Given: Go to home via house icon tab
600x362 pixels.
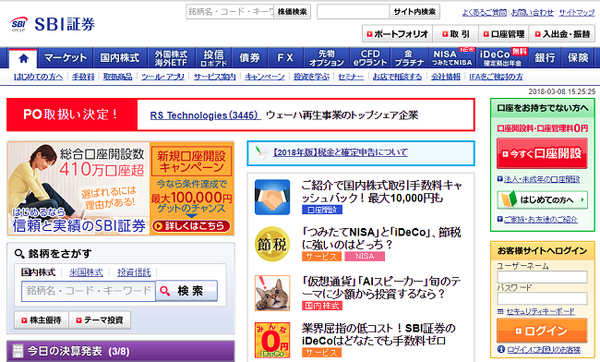Looking at the screenshot, I should [x=23, y=58].
